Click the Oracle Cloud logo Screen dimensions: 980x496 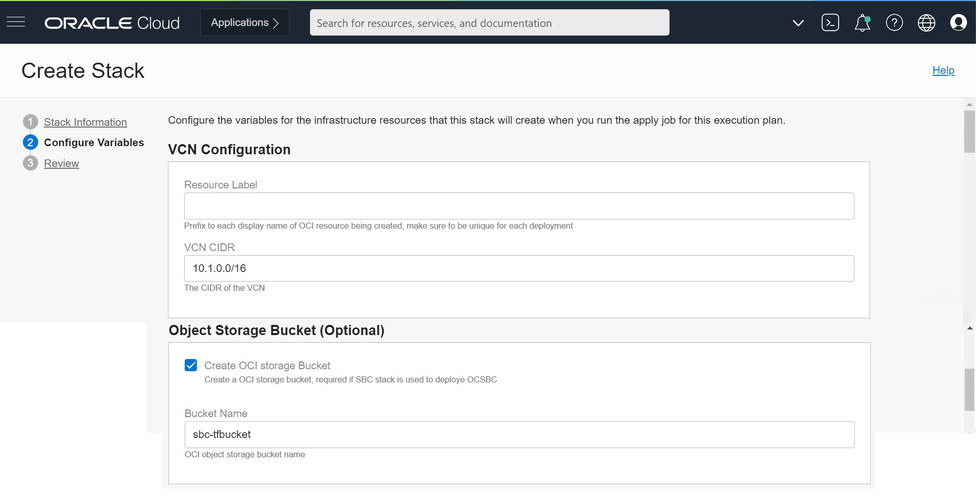[x=111, y=22]
